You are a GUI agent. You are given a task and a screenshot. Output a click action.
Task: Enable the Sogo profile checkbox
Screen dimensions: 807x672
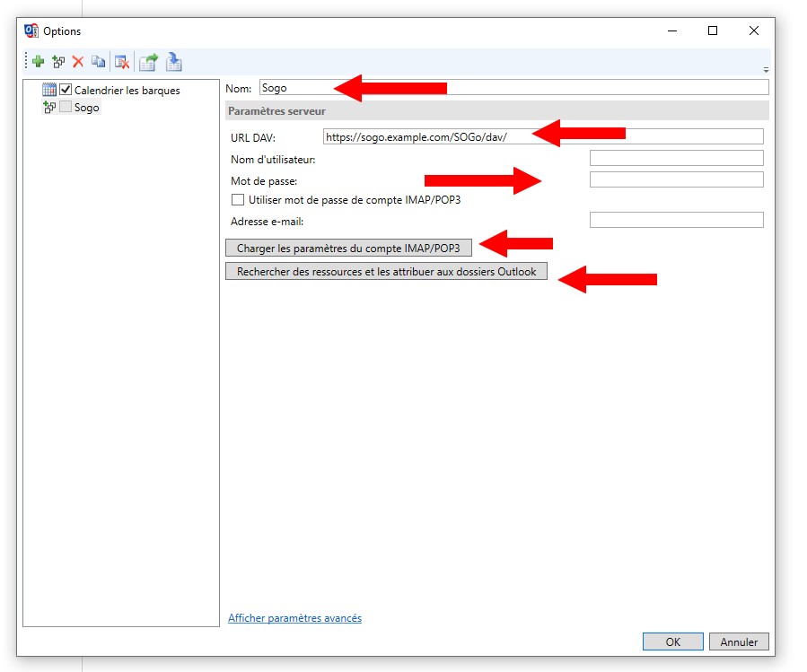tap(66, 107)
